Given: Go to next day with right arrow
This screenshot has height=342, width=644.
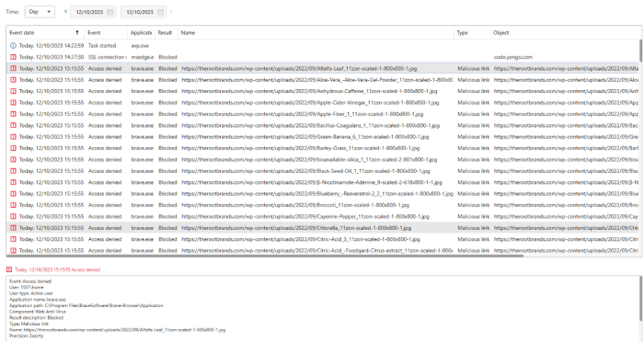Looking at the screenshot, I should click(171, 12).
